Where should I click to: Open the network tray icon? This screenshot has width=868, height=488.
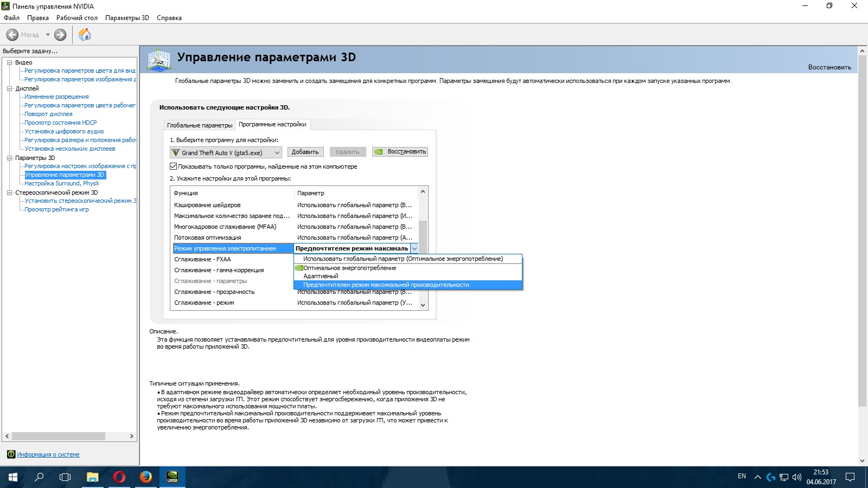point(784,477)
